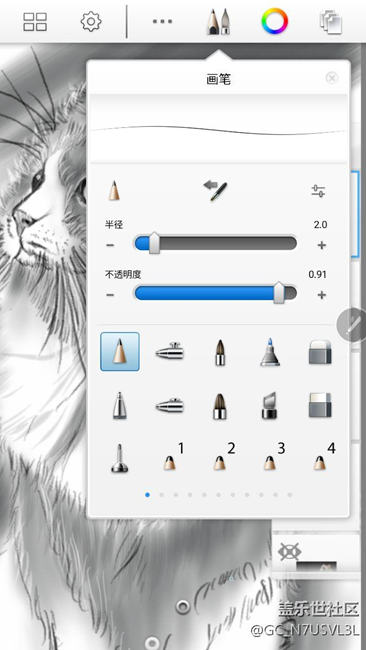Toggle the brush panel from toolbar
Viewport: 366px width, 650px height.
coord(218,22)
